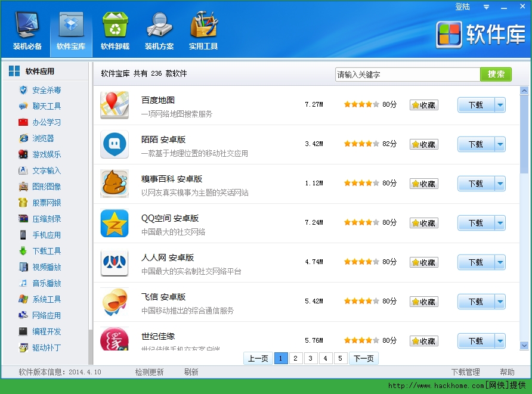
Task: Switch to the 软件宝库 tab
Action: tap(70, 27)
